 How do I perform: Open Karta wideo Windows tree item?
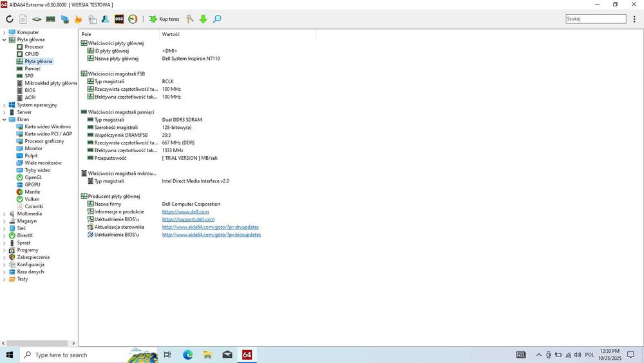pos(47,126)
